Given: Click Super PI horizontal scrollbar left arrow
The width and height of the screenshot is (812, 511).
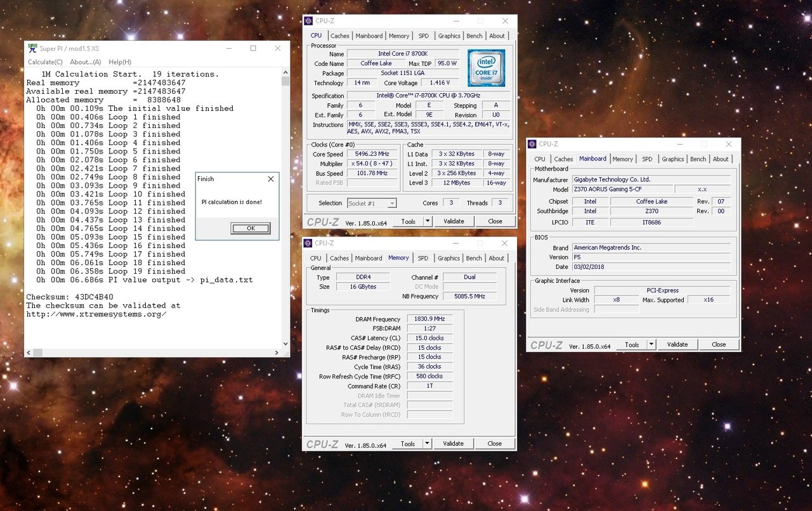Looking at the screenshot, I should pyautogui.click(x=29, y=353).
